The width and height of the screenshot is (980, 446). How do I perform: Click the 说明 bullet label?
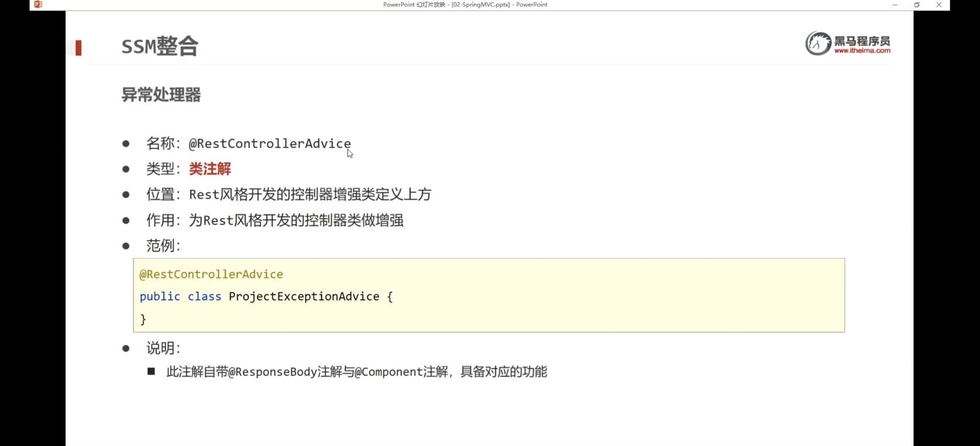click(163, 348)
